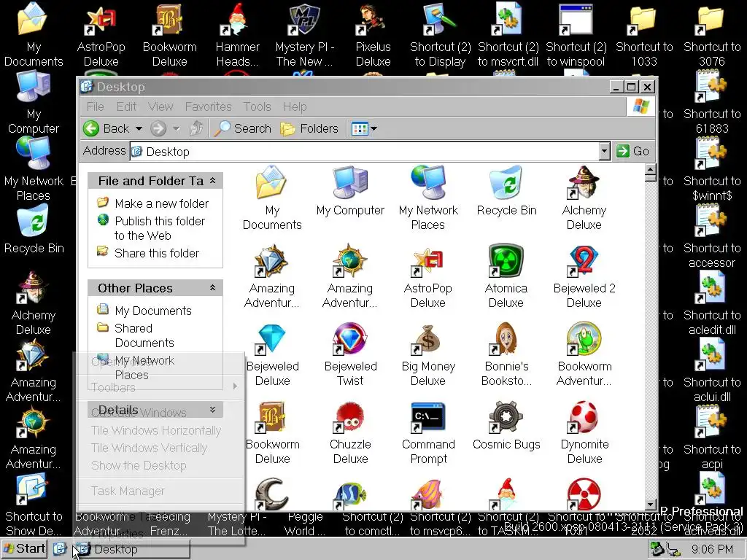This screenshot has width=747, height=560.
Task: Collapse the Other Places panel
Action: point(212,287)
